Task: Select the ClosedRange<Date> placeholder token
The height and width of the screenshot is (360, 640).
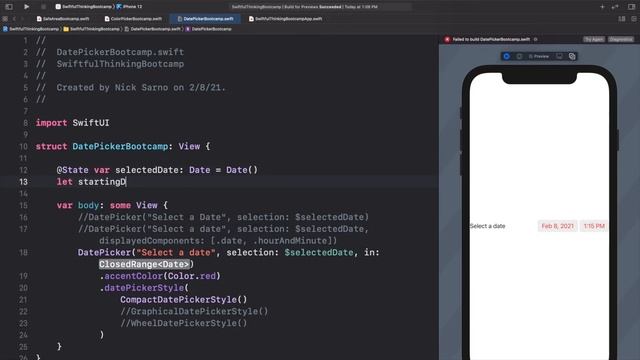Action: point(144,264)
